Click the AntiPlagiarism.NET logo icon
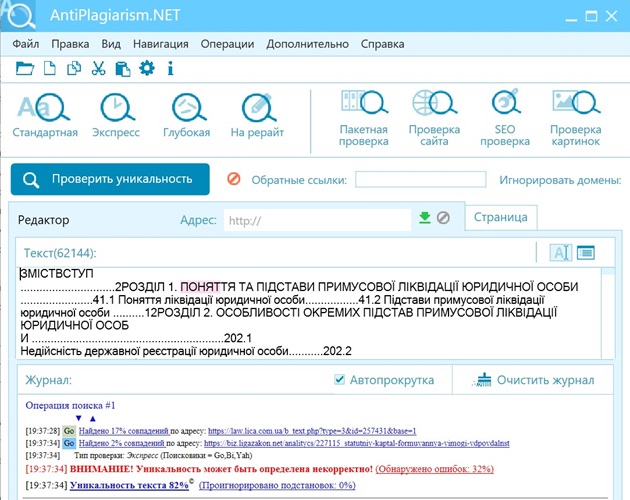The width and height of the screenshot is (630, 500). pyautogui.click(x=18, y=15)
